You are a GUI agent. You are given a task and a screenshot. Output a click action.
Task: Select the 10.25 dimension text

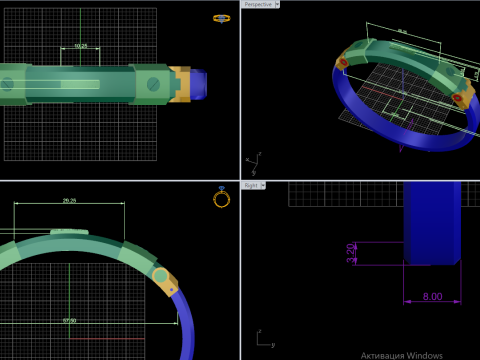point(80,46)
